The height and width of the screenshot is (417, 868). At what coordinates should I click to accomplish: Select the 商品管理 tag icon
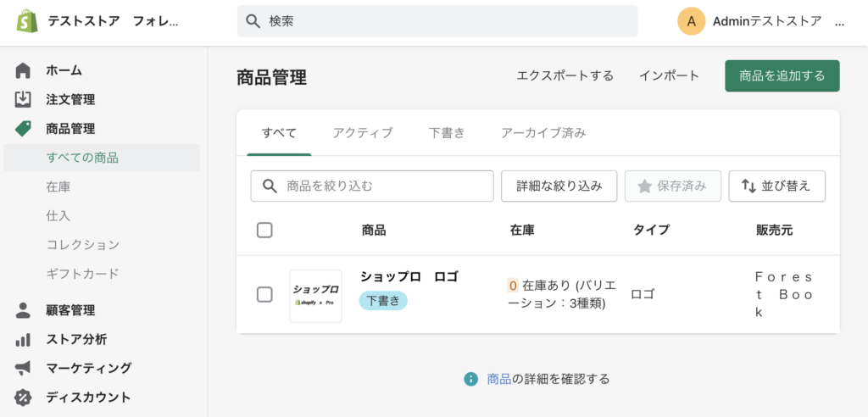(23, 129)
